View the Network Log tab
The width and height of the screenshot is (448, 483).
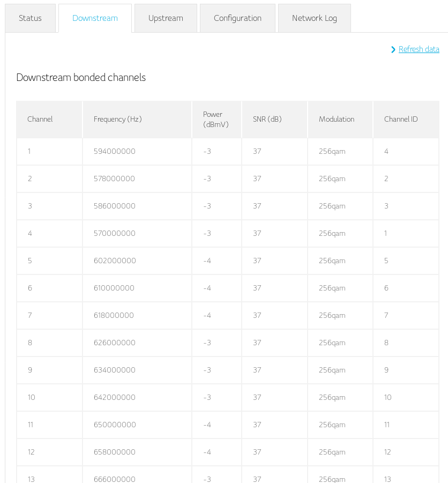click(314, 18)
